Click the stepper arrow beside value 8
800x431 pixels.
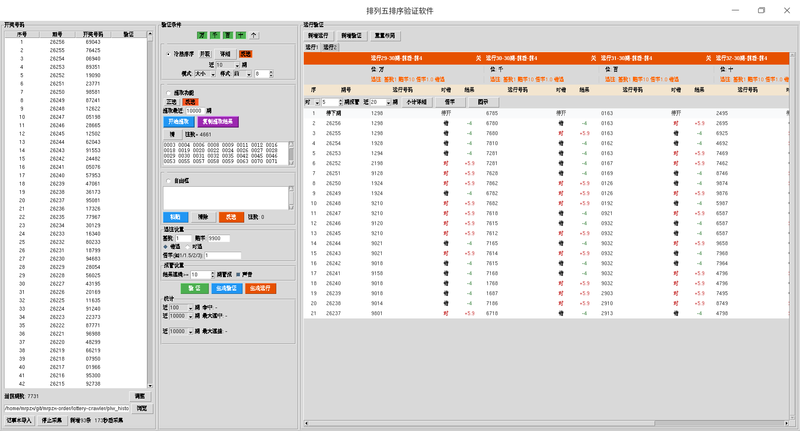(x=271, y=74)
